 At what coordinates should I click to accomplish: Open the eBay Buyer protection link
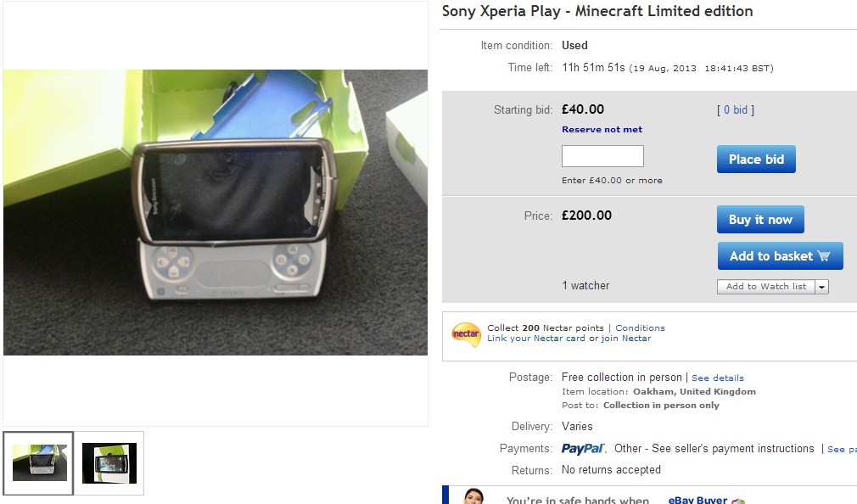697,501
